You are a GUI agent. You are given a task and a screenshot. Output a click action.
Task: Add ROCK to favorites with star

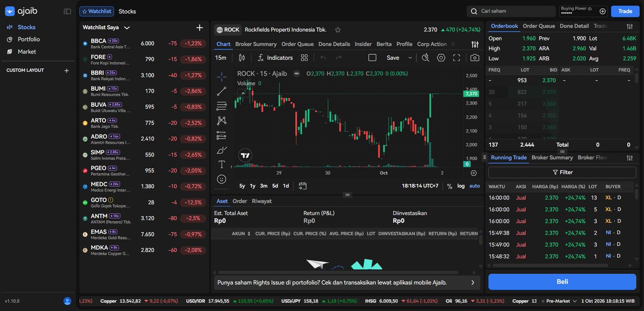338,30
